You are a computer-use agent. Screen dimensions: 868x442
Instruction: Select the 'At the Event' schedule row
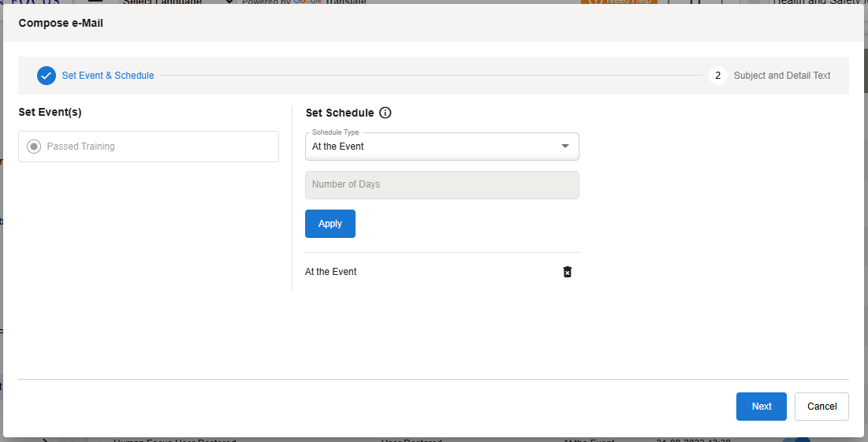click(331, 272)
